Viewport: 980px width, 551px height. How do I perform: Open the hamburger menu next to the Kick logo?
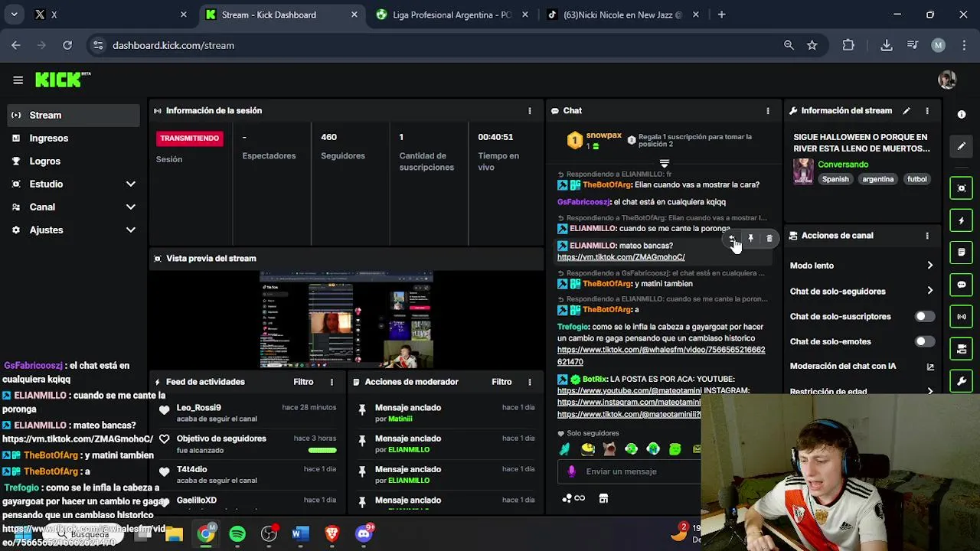point(18,80)
